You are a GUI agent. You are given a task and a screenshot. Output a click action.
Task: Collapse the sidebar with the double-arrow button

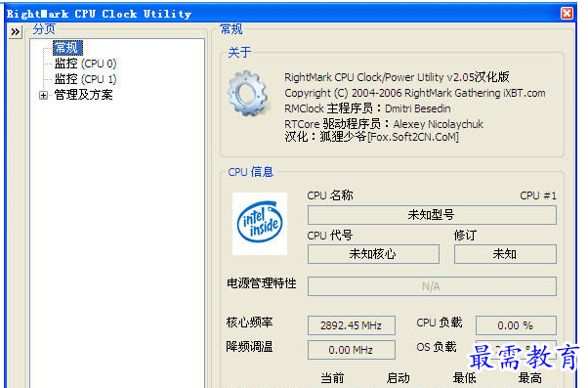point(16,32)
